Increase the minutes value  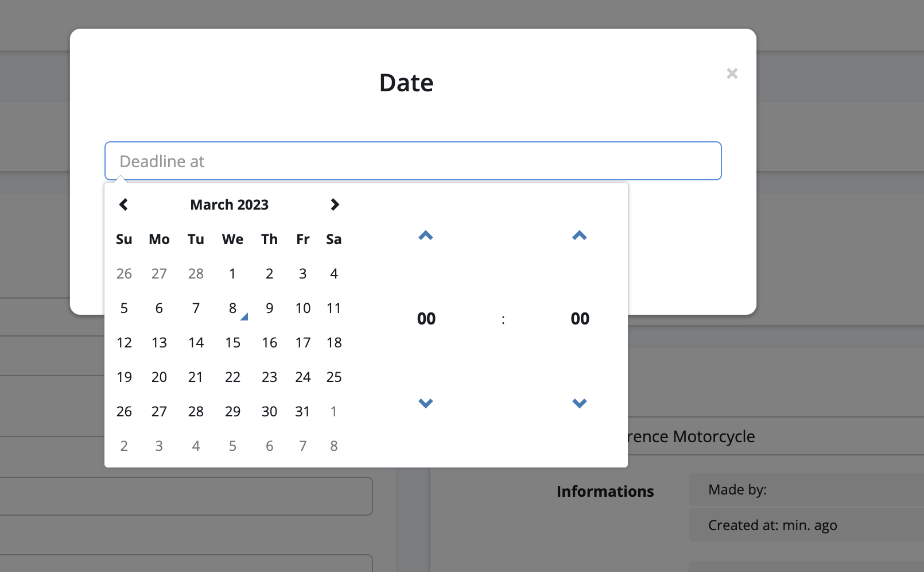click(x=580, y=235)
